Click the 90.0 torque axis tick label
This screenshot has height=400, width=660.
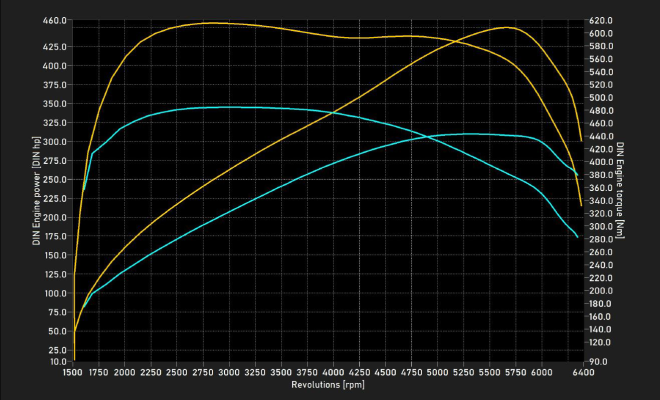598,361
